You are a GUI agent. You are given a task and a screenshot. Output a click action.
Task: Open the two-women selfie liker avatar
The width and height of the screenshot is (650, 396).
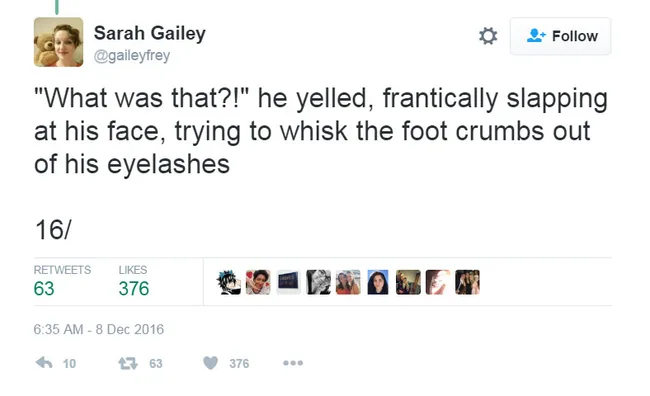[348, 282]
